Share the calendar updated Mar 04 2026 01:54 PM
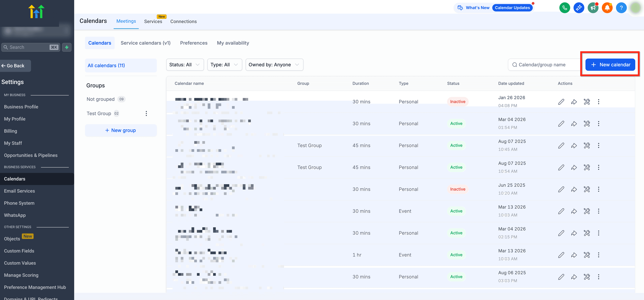 click(x=574, y=124)
